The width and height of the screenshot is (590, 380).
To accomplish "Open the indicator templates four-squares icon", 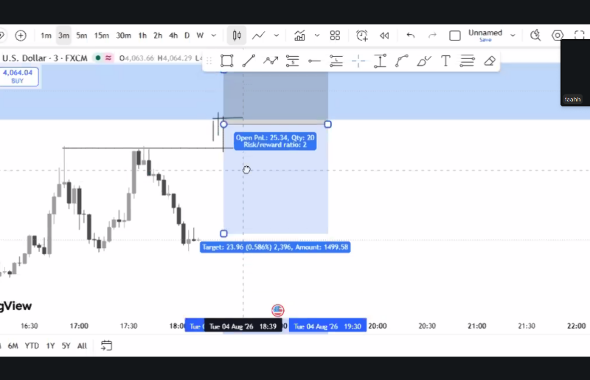I will click(x=335, y=36).
